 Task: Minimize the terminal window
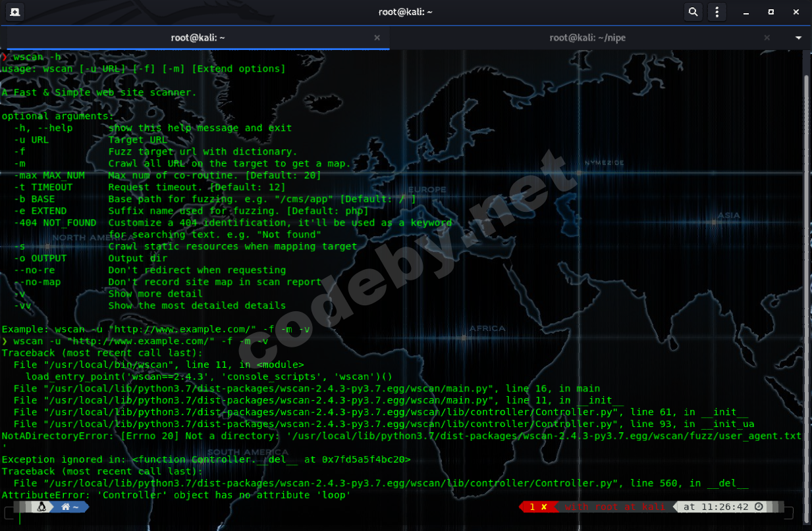point(745,12)
